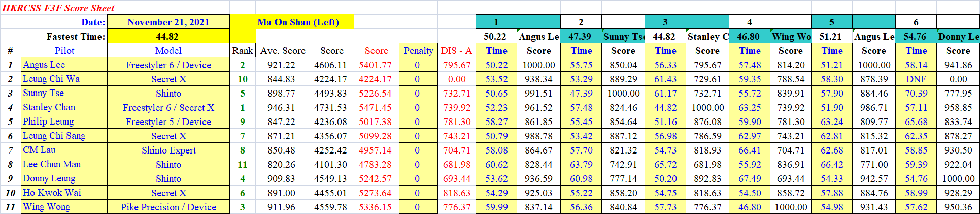Viewport: 980px width, 214px height.
Task: Select red score '5336.15'
Action: point(375,207)
